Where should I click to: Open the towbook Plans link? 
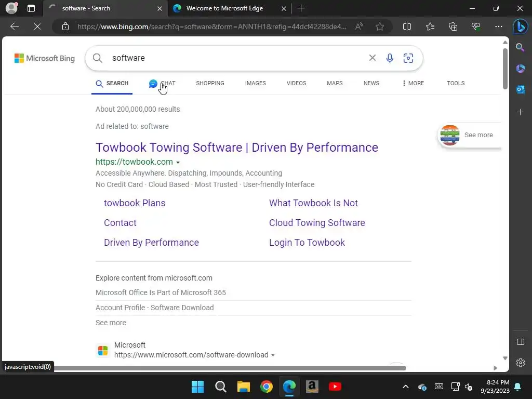(x=135, y=203)
